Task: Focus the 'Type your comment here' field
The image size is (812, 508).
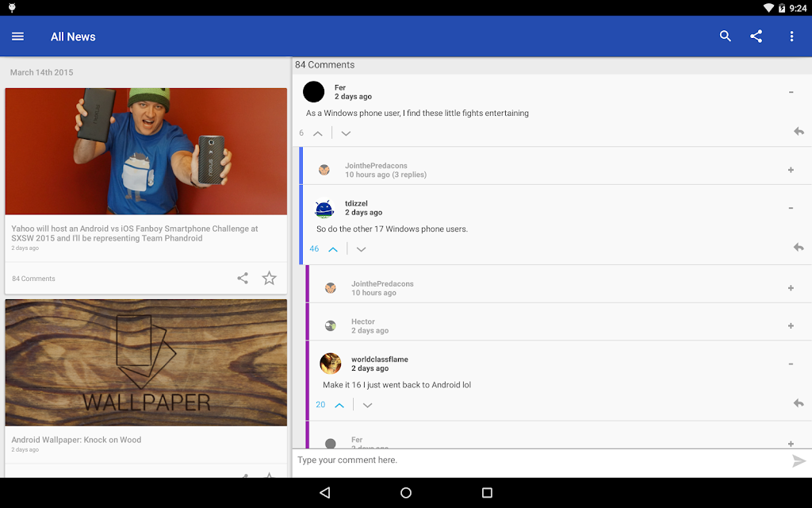Action: click(541, 460)
